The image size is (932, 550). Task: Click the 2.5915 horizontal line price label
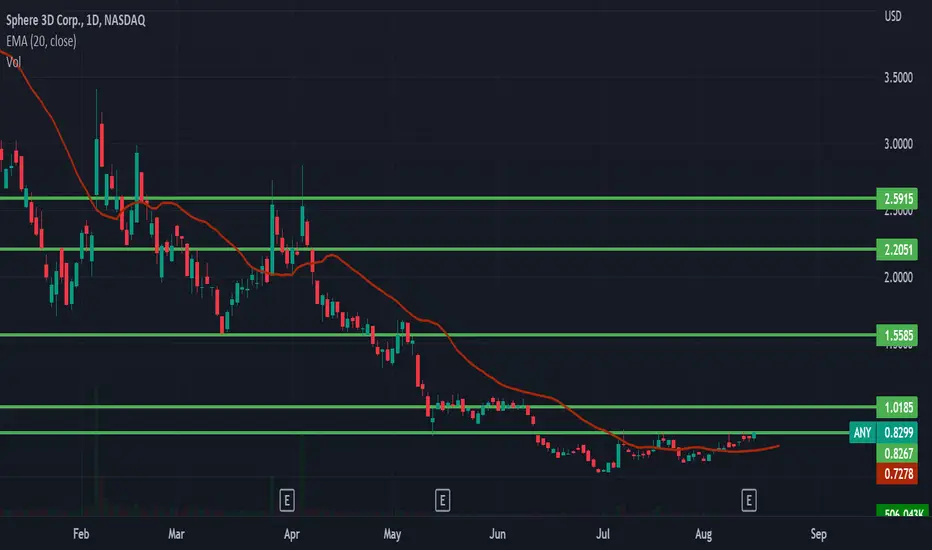897,199
